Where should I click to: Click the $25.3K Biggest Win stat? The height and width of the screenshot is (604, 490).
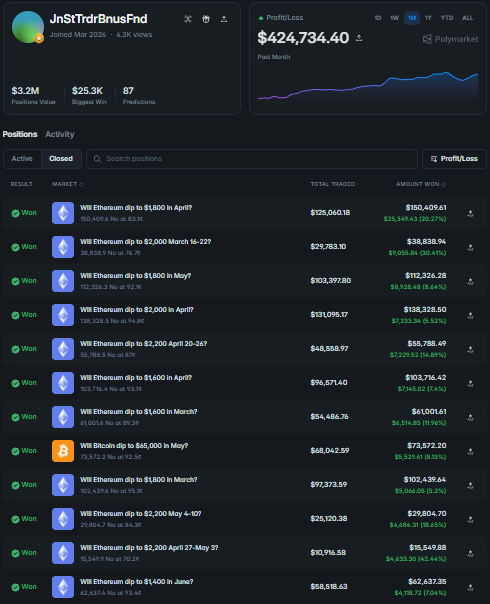89,95
